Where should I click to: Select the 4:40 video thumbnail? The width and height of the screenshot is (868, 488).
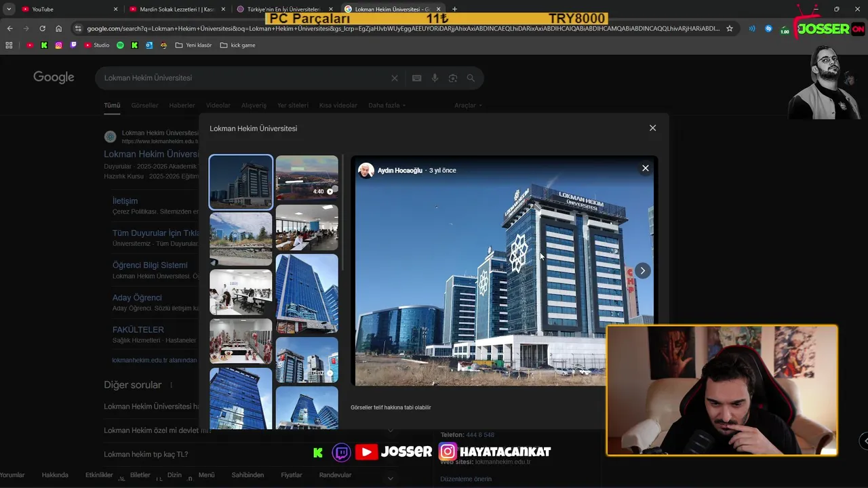click(x=307, y=178)
